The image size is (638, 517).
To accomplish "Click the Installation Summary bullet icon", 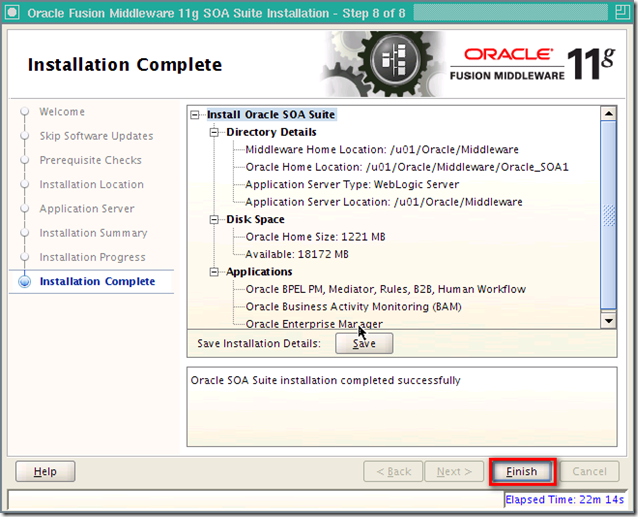I will (x=25, y=233).
